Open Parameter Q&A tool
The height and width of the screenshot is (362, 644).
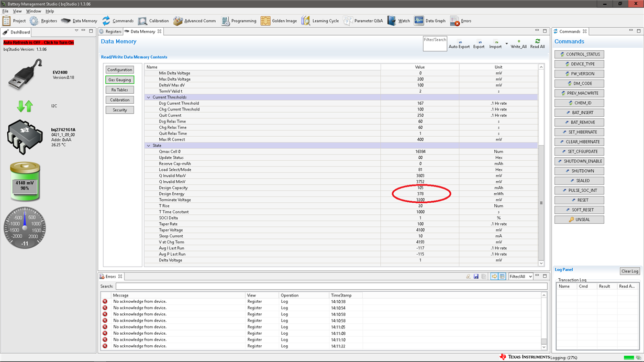coord(363,21)
